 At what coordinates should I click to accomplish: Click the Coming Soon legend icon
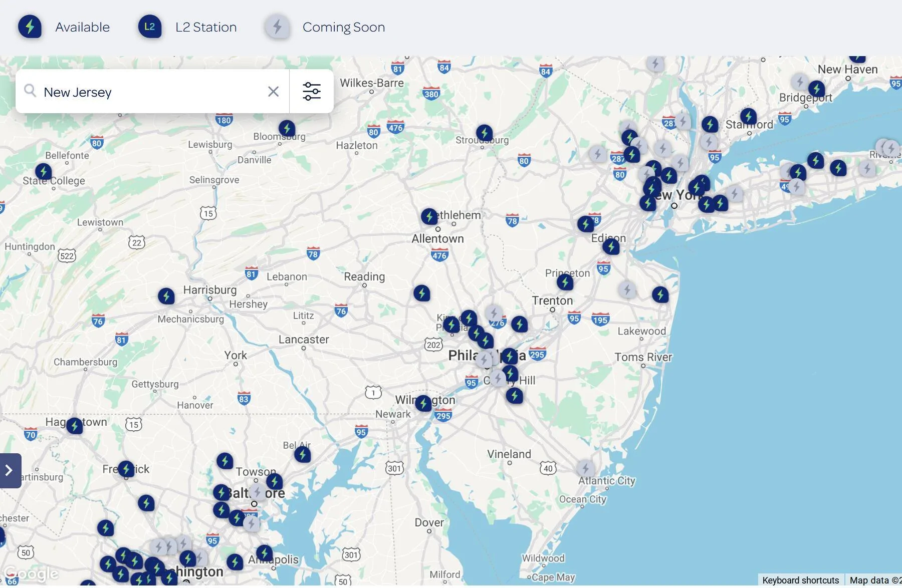pos(277,27)
